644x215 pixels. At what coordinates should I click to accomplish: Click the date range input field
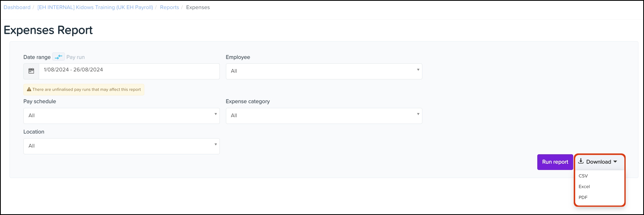[129, 71]
